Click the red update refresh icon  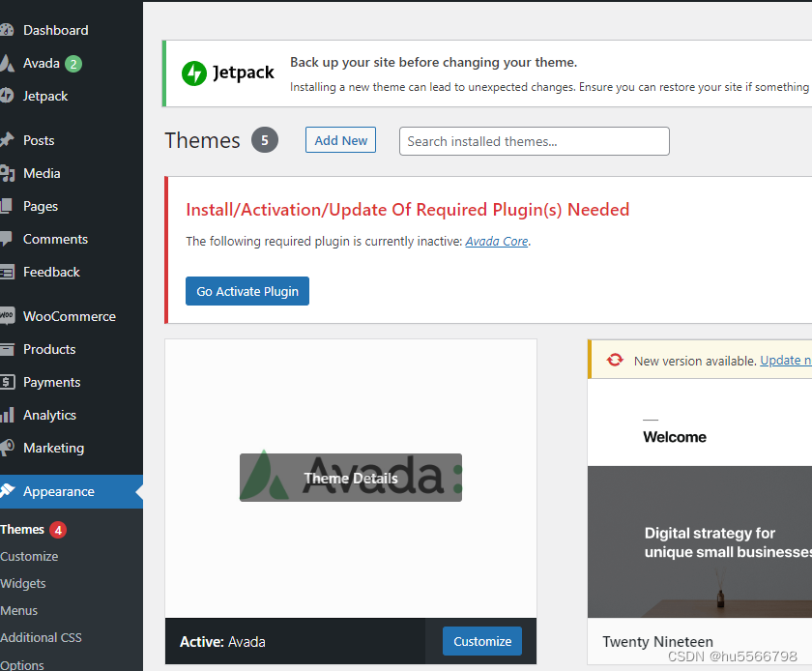tap(615, 360)
